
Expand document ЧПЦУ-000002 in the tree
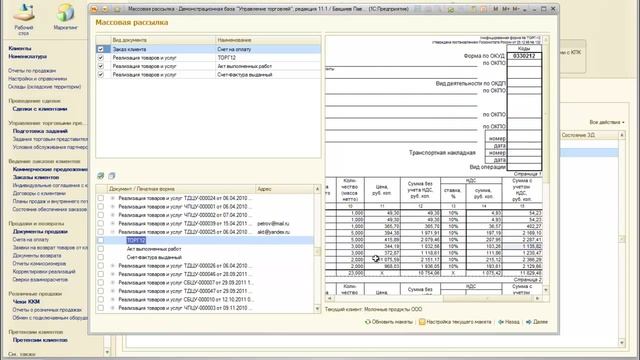click(112, 215)
